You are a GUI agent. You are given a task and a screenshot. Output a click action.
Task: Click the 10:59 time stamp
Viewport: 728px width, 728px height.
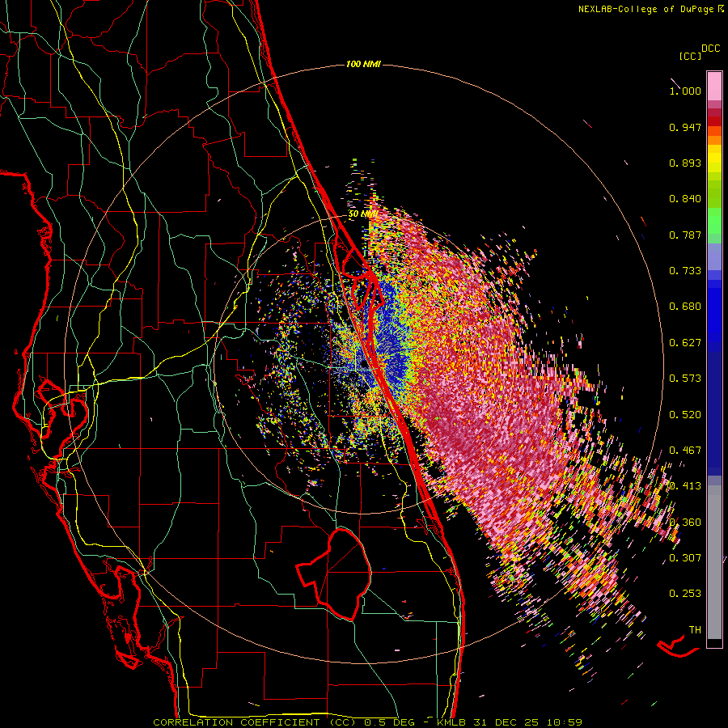coord(564,722)
